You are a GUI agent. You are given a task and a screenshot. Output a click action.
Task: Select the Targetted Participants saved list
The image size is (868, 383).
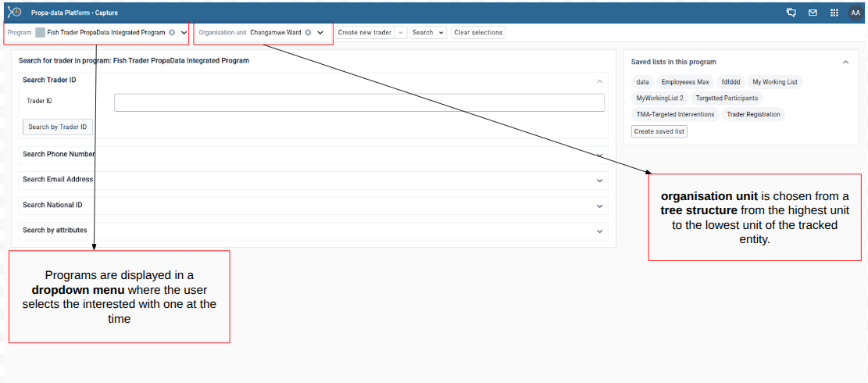point(726,98)
